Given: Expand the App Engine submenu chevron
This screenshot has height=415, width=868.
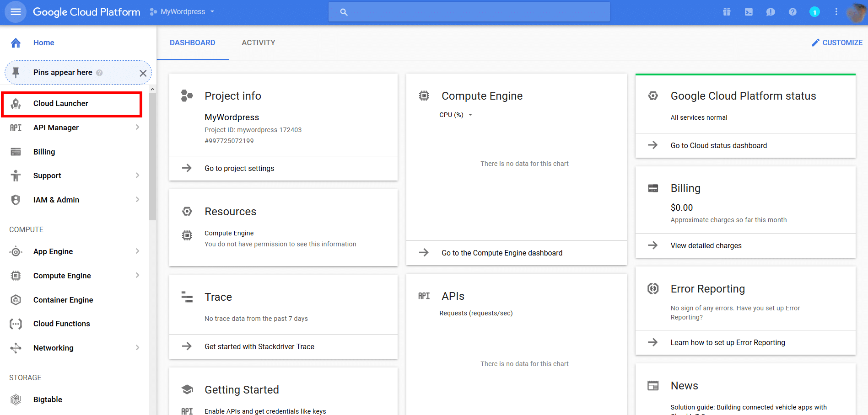Looking at the screenshot, I should 137,251.
